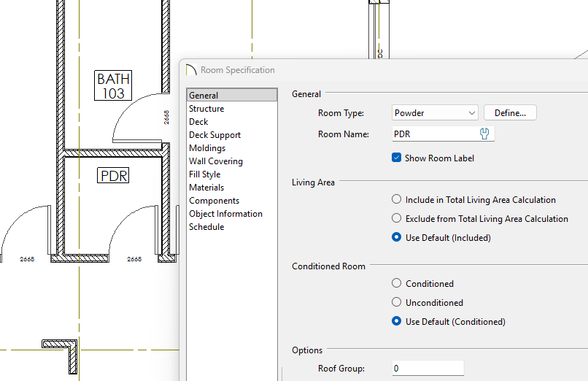Viewport: 588px width, 381px height.
Task: Go to the Wall Covering panel
Action: [216, 161]
